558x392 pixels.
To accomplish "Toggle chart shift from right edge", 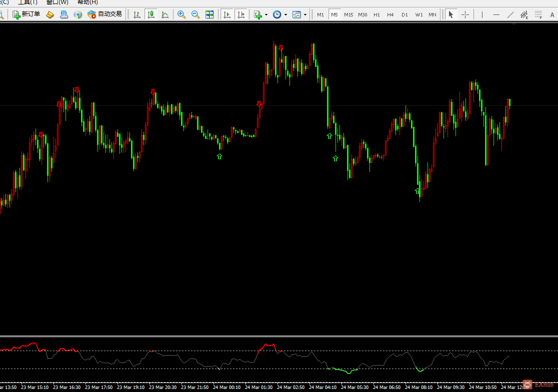I will pyautogui.click(x=241, y=14).
